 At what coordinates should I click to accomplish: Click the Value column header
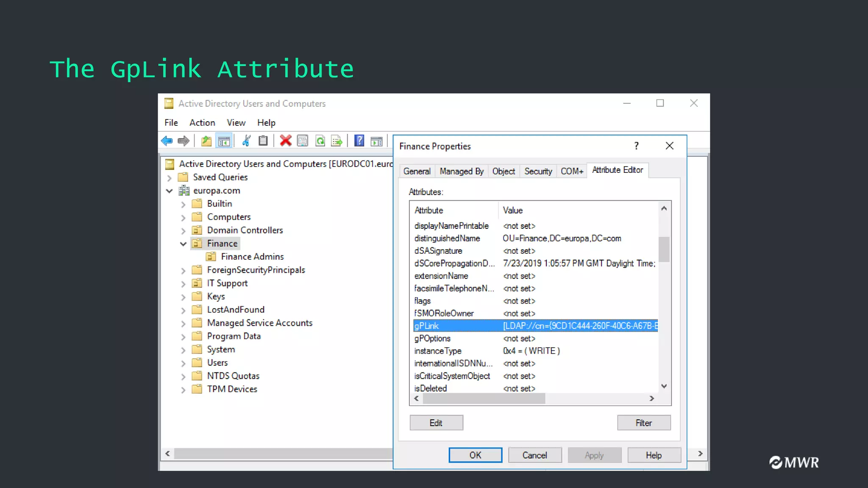click(x=578, y=210)
